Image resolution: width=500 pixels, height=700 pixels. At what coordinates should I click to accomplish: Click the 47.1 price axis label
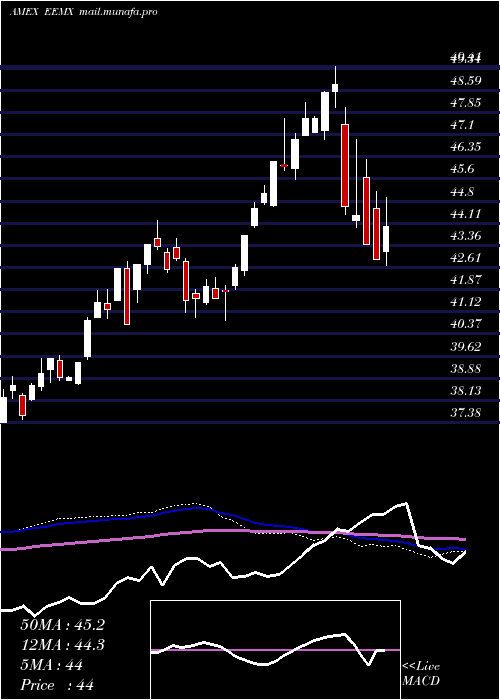462,125
